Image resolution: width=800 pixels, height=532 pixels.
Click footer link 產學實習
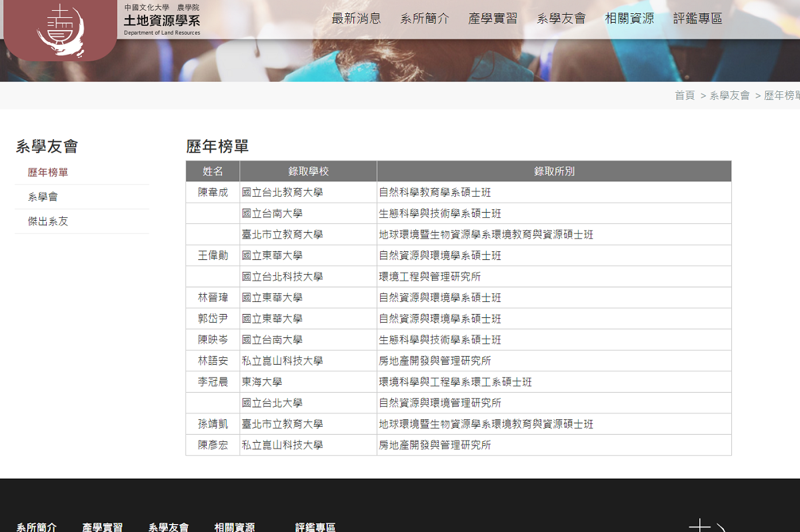tap(102, 527)
